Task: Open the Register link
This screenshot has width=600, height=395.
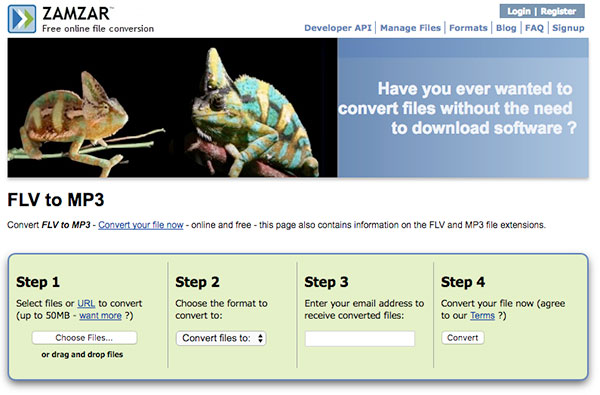Action: point(558,11)
